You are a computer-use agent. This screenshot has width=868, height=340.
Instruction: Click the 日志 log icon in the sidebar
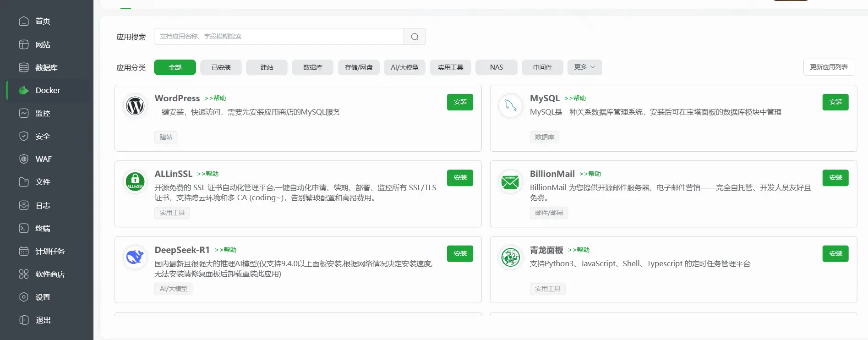click(24, 205)
